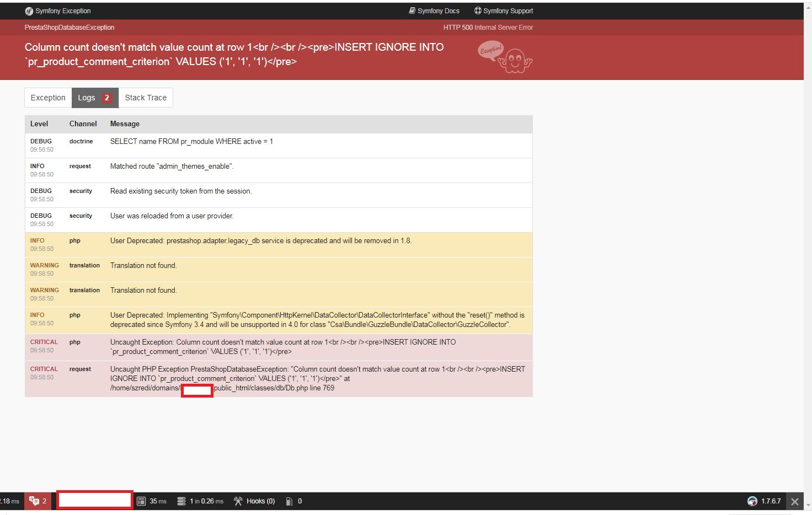Screen dimensions: 812x515
Task: Click the red Logs count badge
Action: coord(107,98)
